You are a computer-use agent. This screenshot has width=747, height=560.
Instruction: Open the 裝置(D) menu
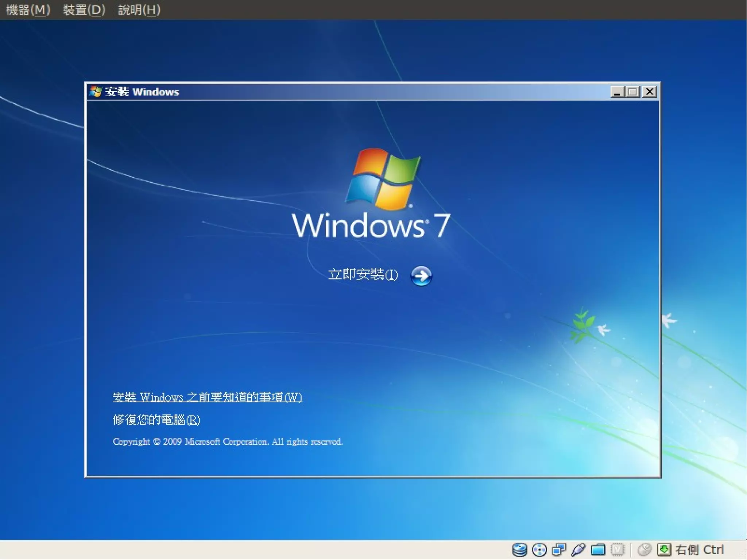(x=84, y=10)
